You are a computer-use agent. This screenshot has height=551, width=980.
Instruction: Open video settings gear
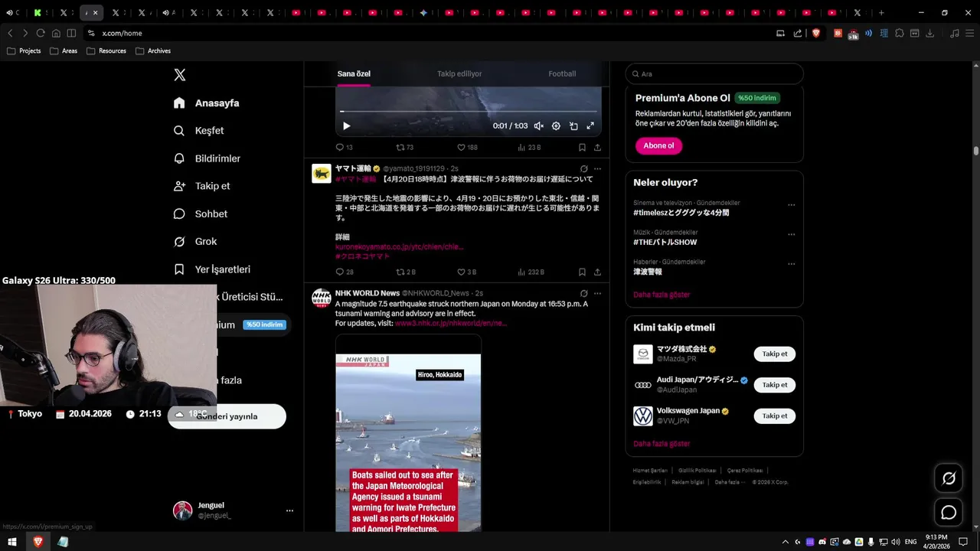pos(556,126)
